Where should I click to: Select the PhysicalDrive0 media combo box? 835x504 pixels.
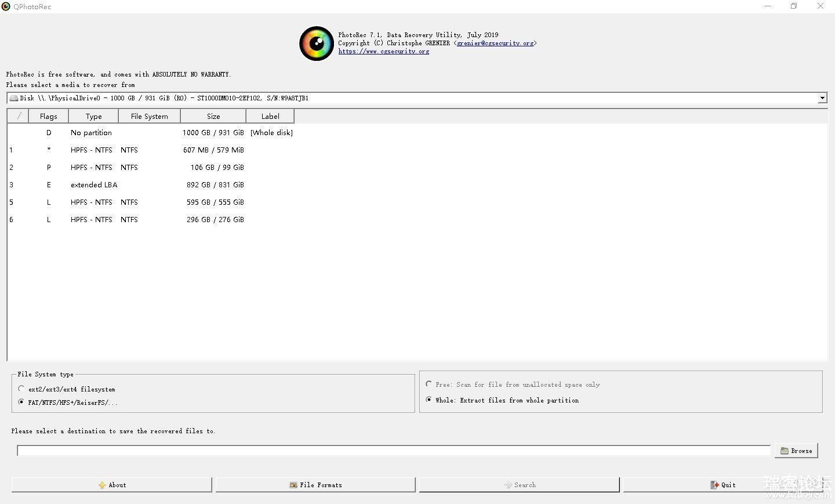click(x=416, y=98)
